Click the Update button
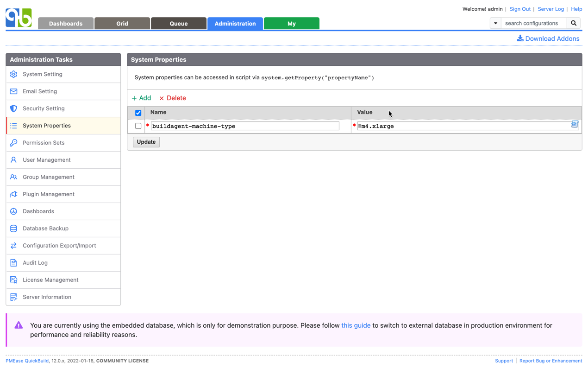The height and width of the screenshot is (375, 588). 146,142
